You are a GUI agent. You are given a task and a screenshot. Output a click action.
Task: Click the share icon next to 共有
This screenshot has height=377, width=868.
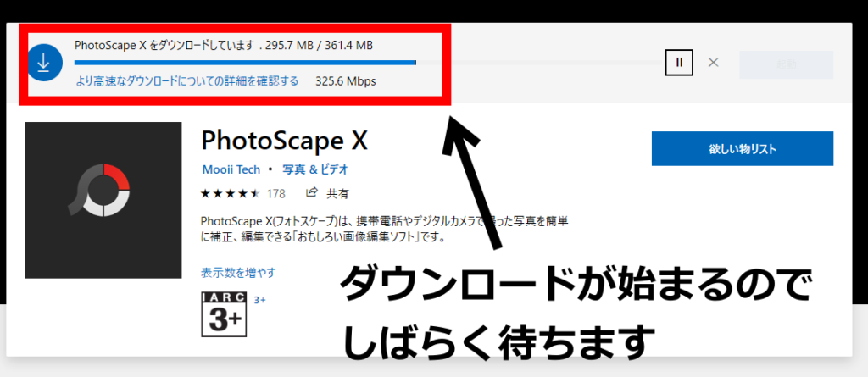312,192
